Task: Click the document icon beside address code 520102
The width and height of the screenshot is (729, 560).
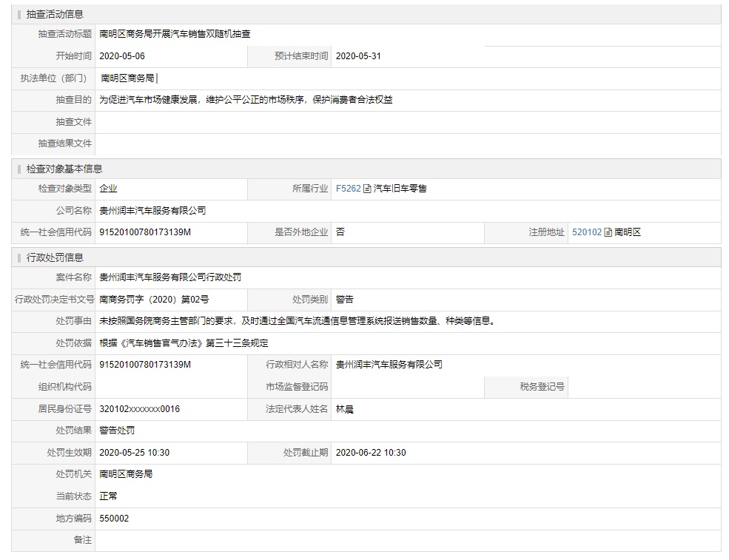Action: tap(608, 232)
